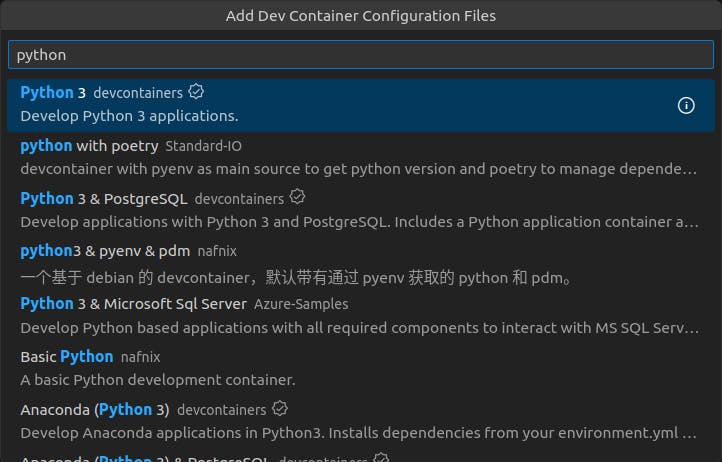Click the Azure-Samples publisher label
This screenshot has width=722, height=462.
click(x=301, y=303)
